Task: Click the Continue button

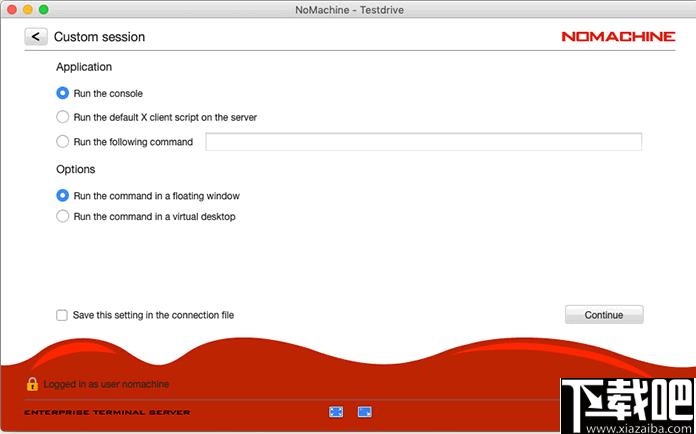Action: [x=604, y=315]
